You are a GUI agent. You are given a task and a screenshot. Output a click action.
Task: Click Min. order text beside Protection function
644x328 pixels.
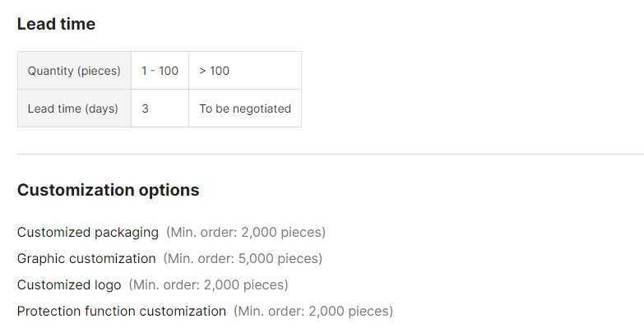tap(313, 312)
